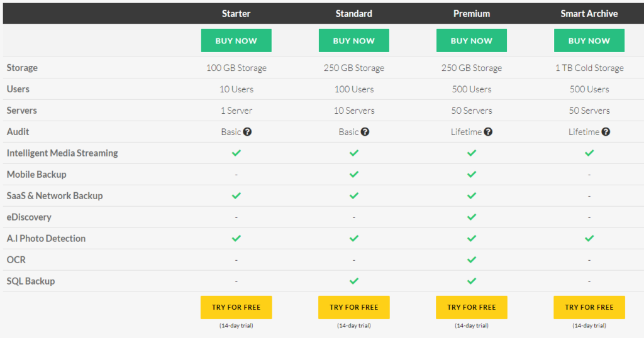
Task: Try the Premium plan for free
Action: click(x=472, y=307)
